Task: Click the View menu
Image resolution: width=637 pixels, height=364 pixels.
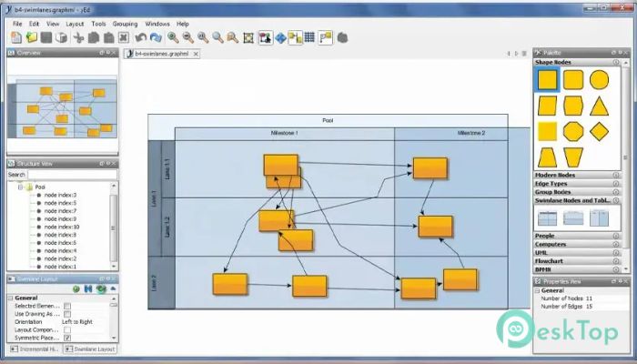Action: coord(53,24)
